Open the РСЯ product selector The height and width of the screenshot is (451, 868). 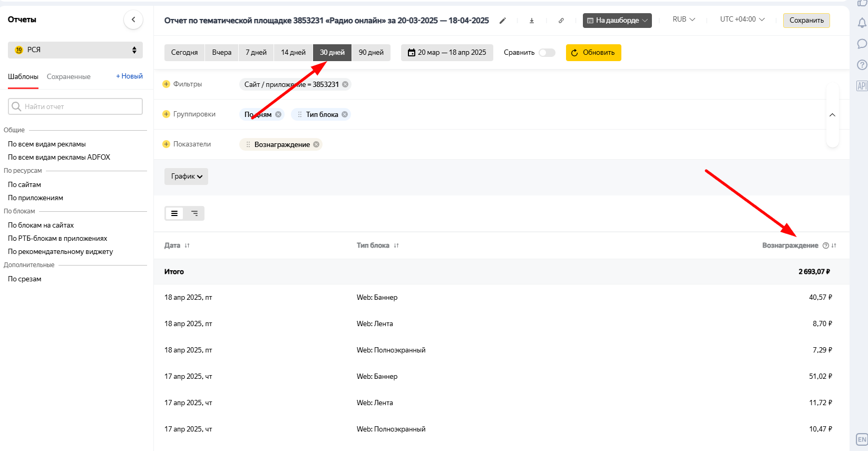point(75,50)
